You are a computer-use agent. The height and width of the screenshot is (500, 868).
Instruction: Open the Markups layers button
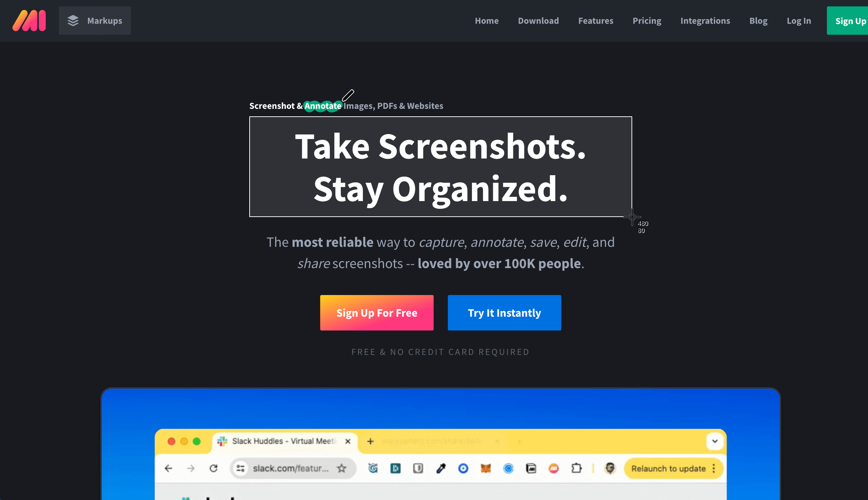(95, 21)
